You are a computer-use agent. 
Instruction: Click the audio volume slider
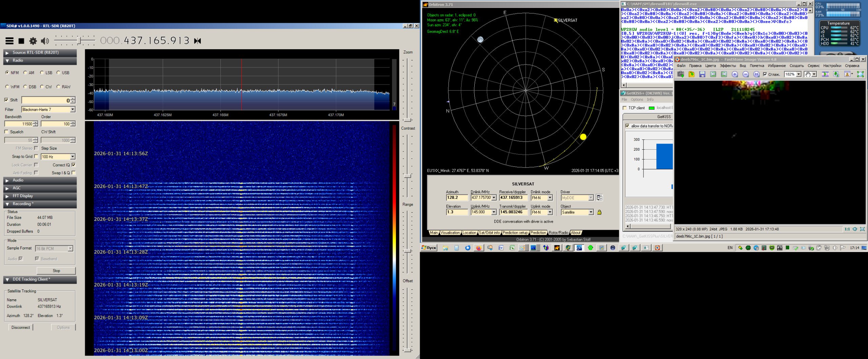79,41
